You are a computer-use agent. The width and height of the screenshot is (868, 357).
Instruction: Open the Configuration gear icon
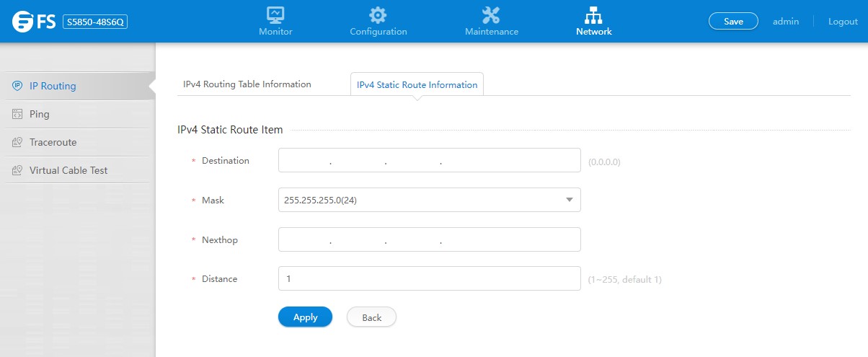pos(378,14)
